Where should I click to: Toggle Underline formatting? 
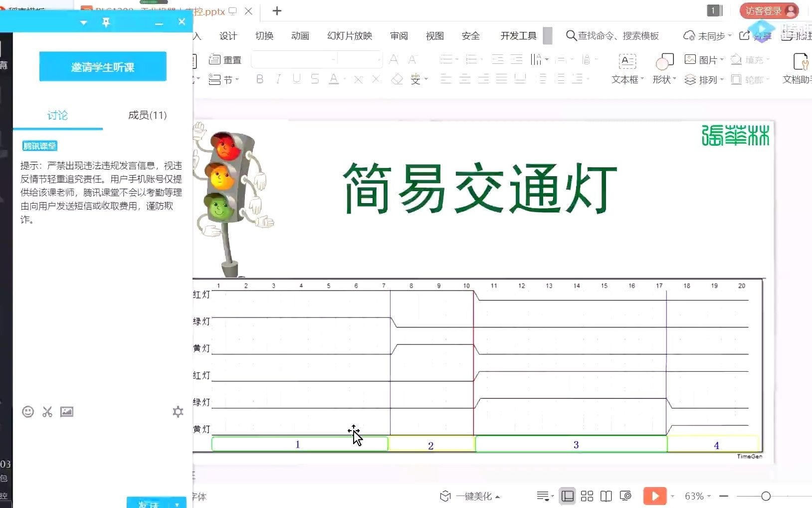click(297, 79)
